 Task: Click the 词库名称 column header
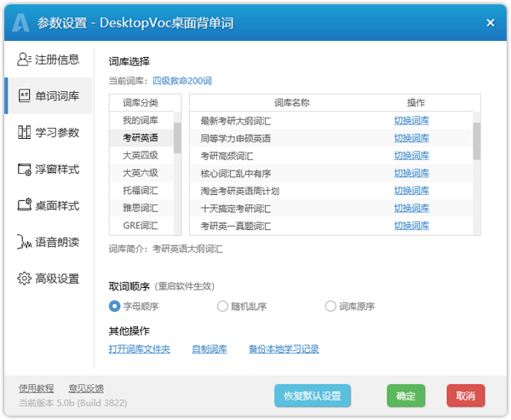tap(291, 103)
